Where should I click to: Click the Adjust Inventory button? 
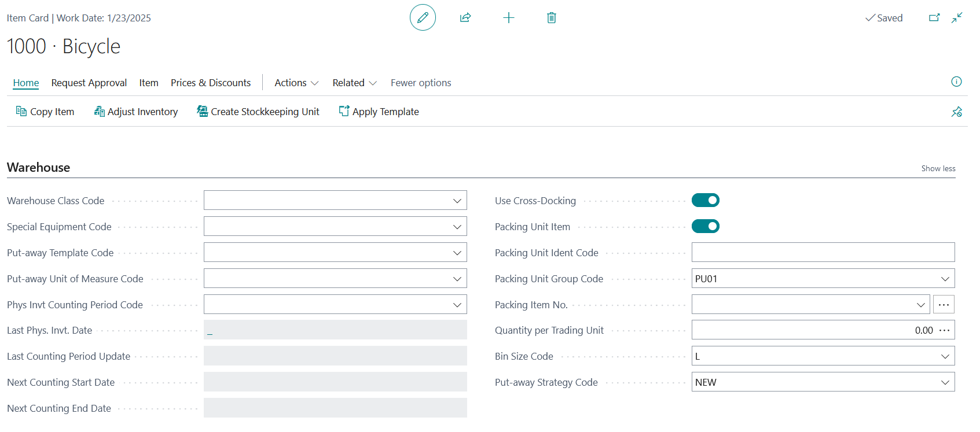pyautogui.click(x=136, y=112)
